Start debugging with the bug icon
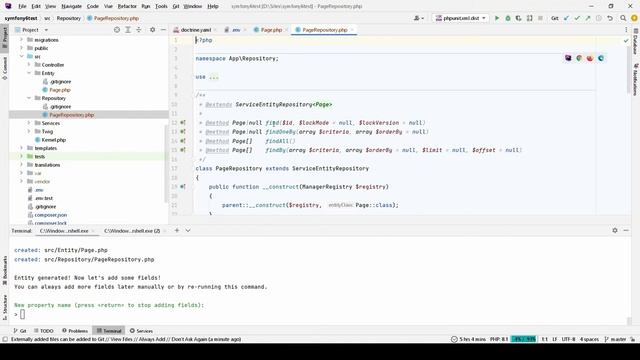640x360 pixels. (508, 18)
